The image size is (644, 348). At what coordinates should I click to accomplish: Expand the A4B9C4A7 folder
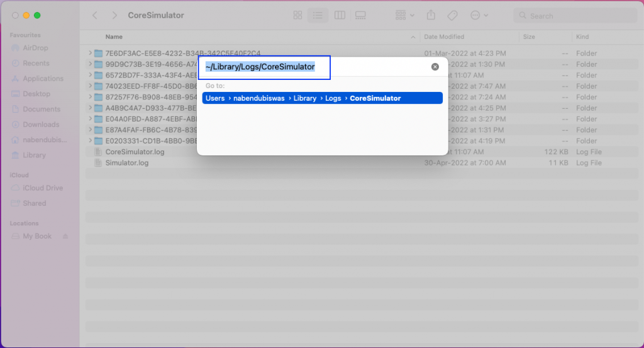(x=90, y=108)
